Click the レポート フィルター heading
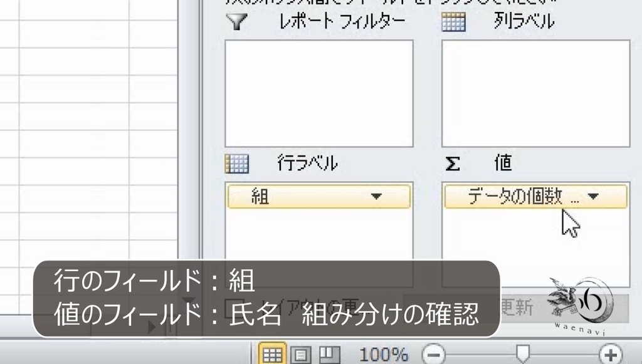This screenshot has height=364, width=642. 342,21
